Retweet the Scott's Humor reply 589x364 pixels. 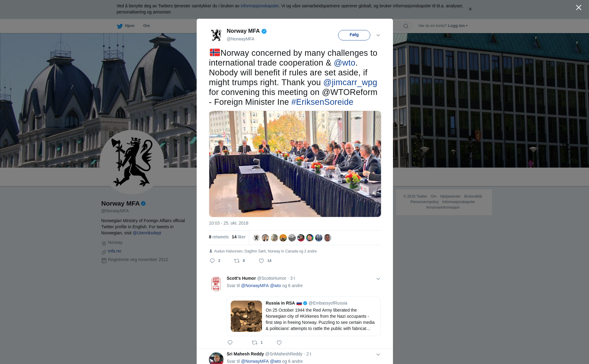255,343
